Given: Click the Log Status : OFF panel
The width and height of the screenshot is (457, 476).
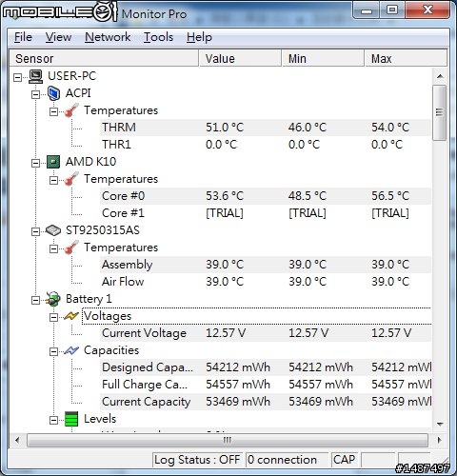Looking at the screenshot, I should 197,460.
